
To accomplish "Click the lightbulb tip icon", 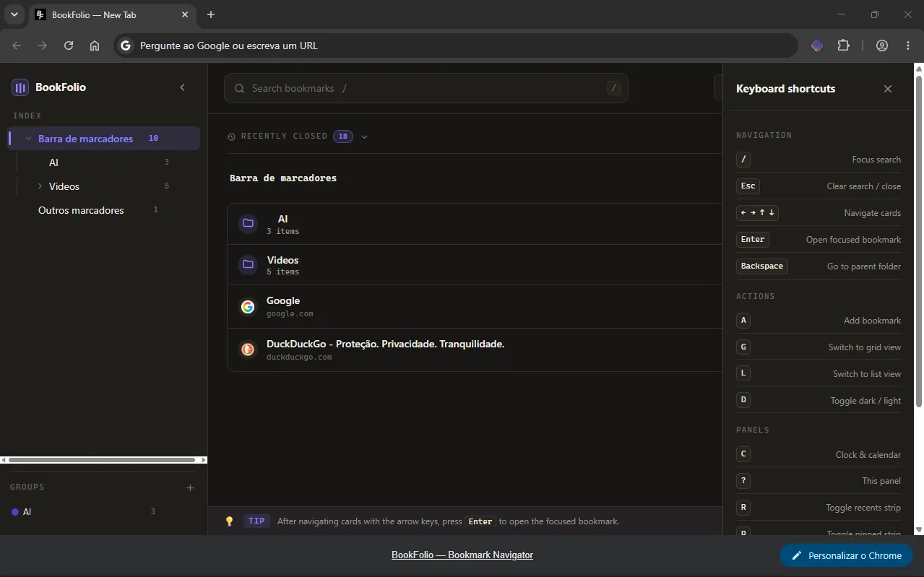I will [x=229, y=521].
